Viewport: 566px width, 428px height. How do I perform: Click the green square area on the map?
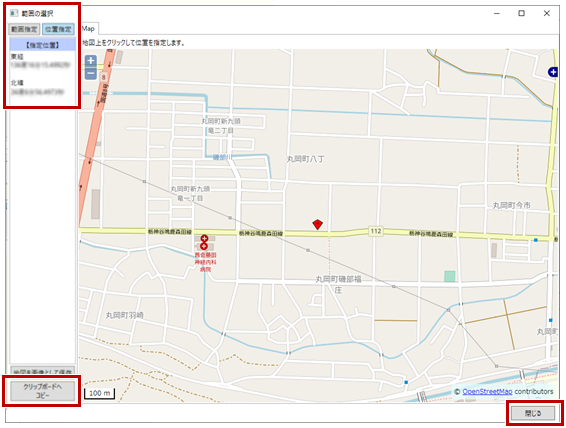(x=449, y=276)
